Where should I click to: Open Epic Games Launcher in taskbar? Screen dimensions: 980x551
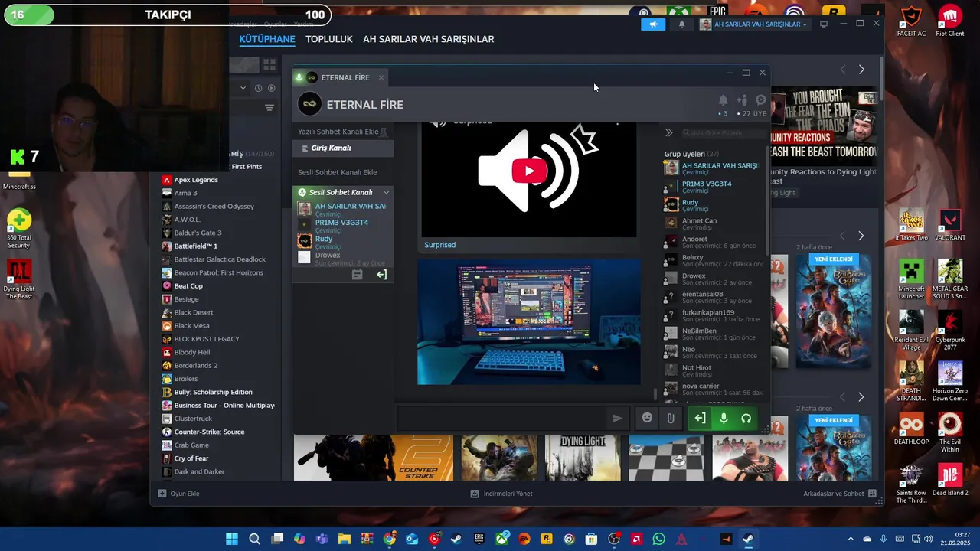pos(479,539)
